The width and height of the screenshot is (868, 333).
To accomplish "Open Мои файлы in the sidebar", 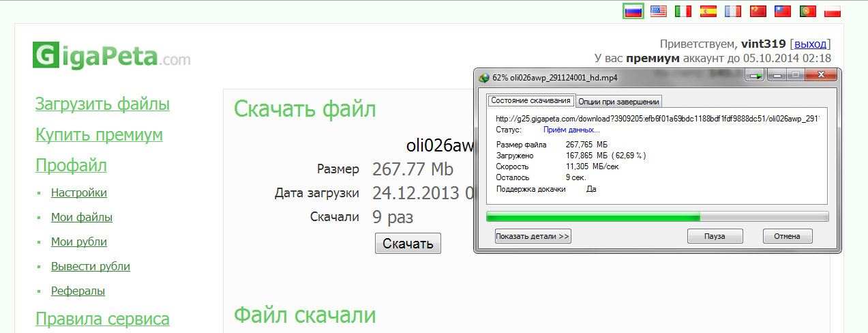I will 82,218.
